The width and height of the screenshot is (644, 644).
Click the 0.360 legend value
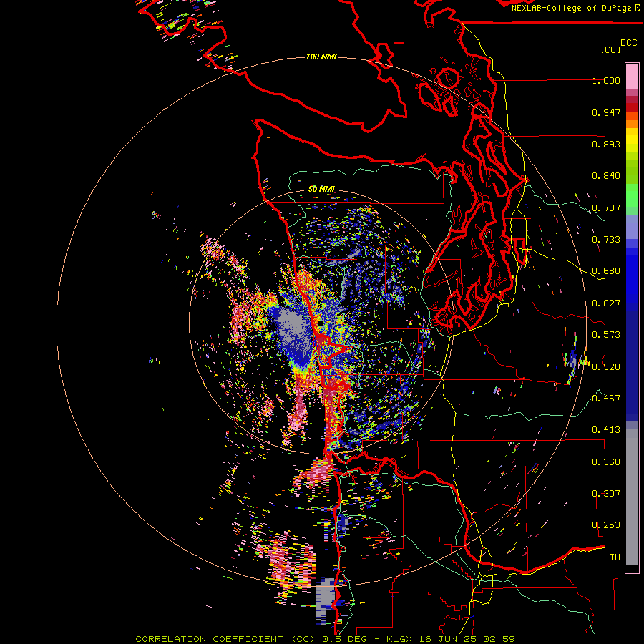606,462
